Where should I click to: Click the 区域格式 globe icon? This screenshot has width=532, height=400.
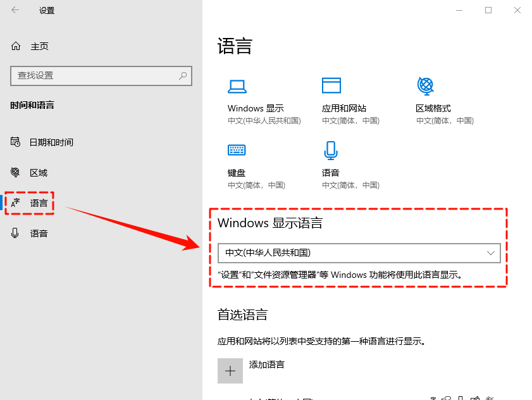click(425, 85)
